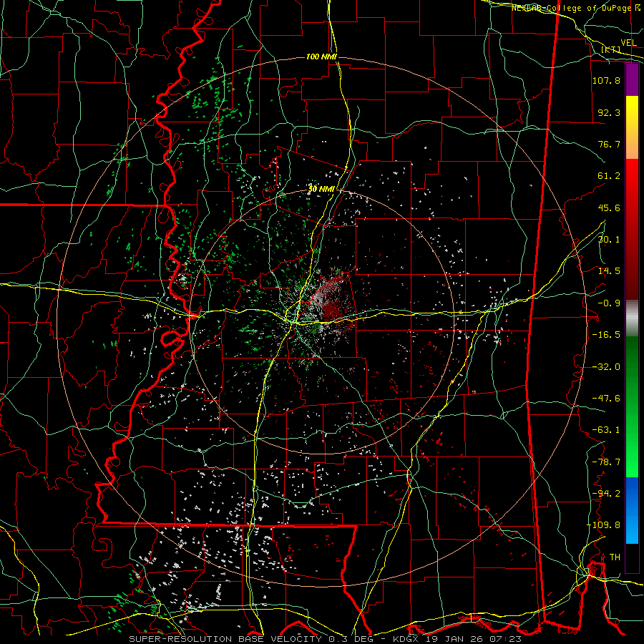Click the 100 NMI range ring label
This screenshot has height=644, width=644.
click(x=321, y=57)
